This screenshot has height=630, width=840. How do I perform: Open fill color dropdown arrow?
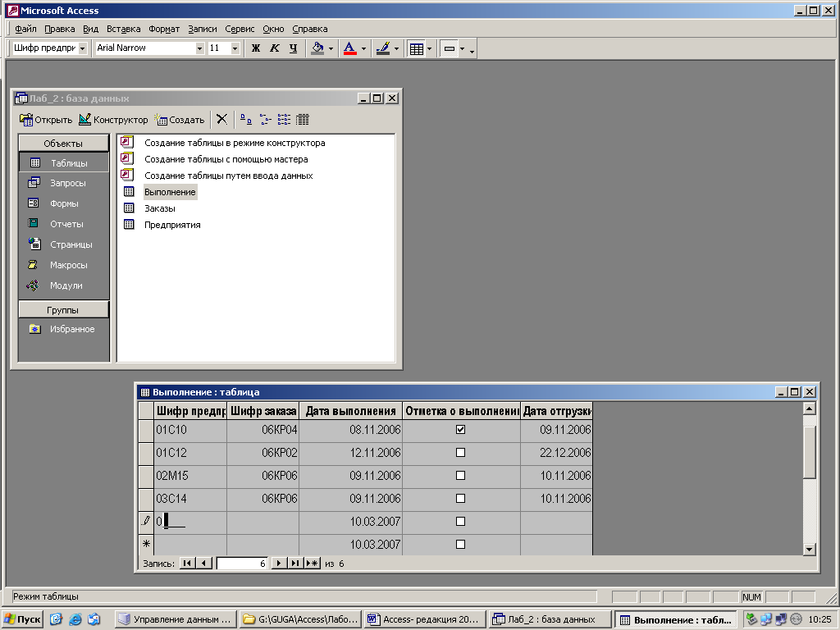coord(331,48)
